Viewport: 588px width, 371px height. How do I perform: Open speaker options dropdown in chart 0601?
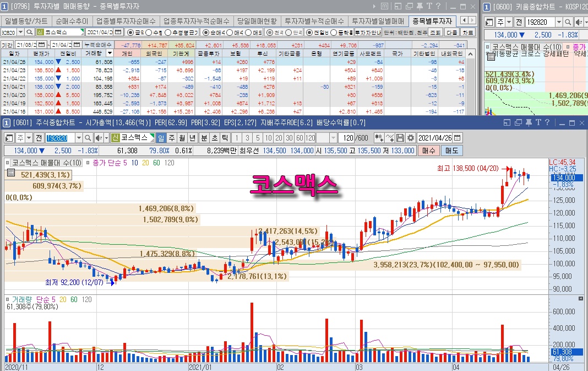point(106,138)
